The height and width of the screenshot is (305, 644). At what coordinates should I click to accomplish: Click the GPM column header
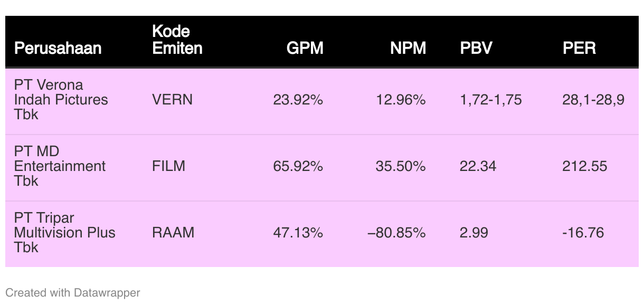(x=305, y=49)
